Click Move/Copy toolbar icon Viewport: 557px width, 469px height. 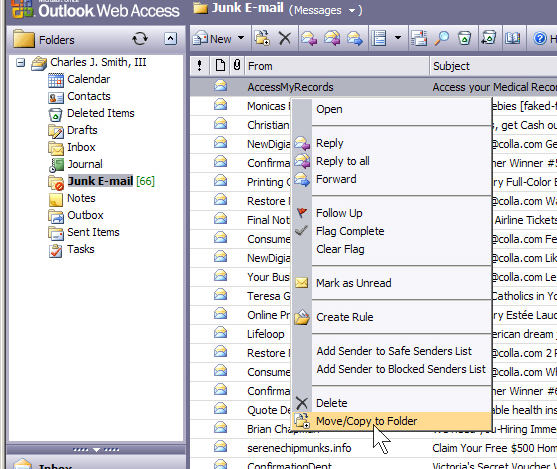[262, 38]
